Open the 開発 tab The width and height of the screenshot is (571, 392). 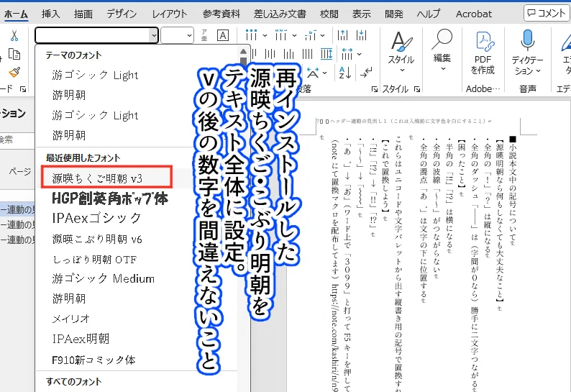coord(394,14)
